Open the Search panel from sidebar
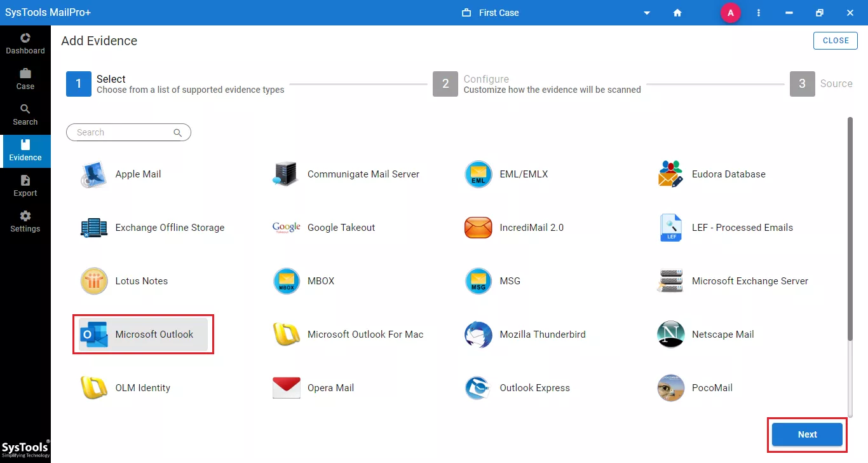Image resolution: width=868 pixels, height=463 pixels. (25, 116)
